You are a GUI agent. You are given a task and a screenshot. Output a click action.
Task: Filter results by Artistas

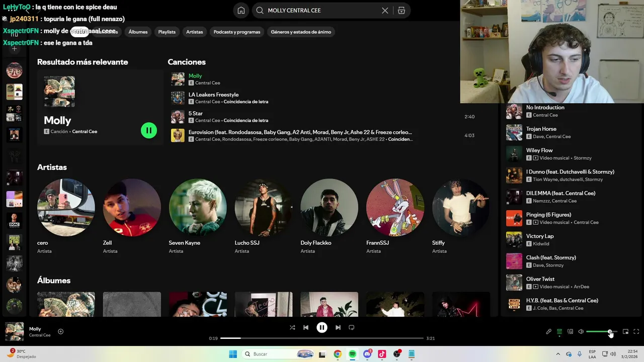[x=194, y=32]
